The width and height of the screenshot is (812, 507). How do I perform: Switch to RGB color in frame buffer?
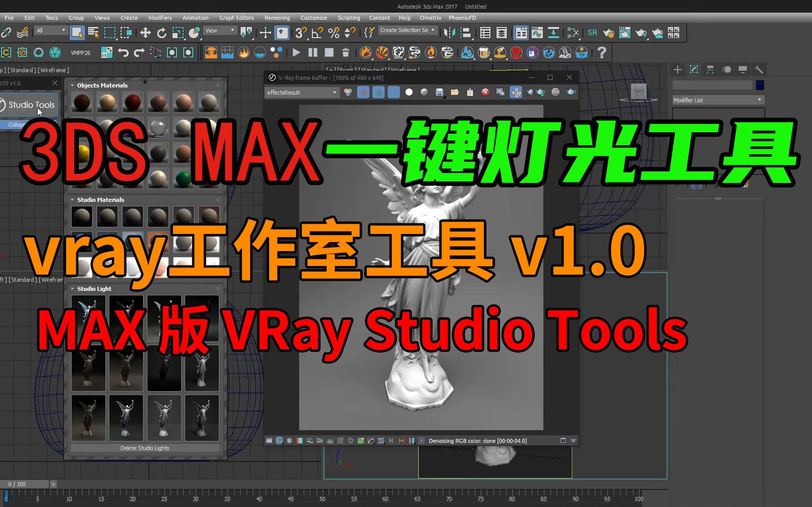point(348,92)
